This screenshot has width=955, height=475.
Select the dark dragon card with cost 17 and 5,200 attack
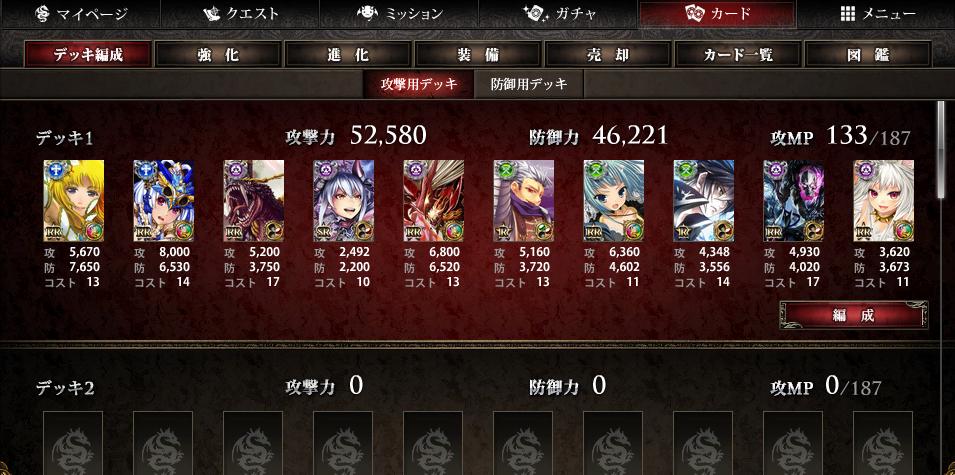point(253,201)
